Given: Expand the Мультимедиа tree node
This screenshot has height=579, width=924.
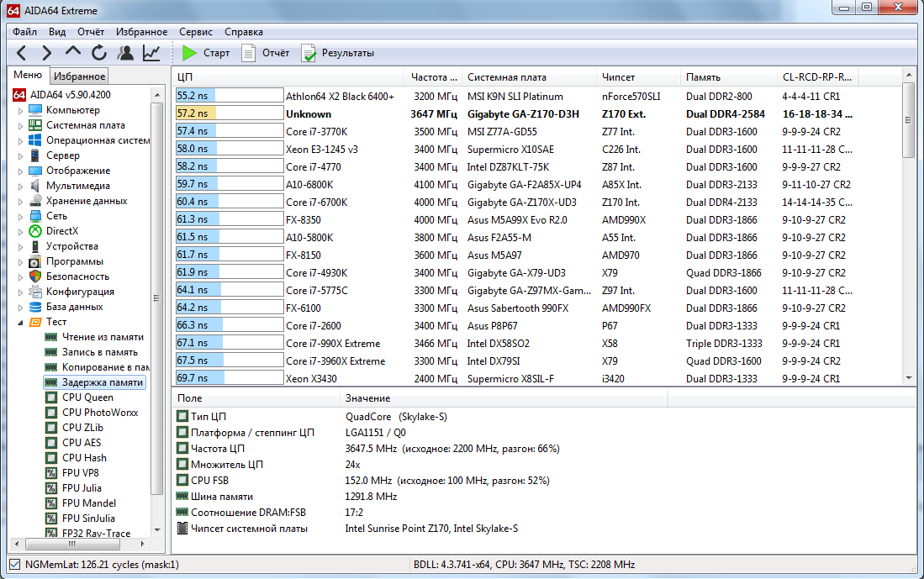Looking at the screenshot, I should 21,186.
